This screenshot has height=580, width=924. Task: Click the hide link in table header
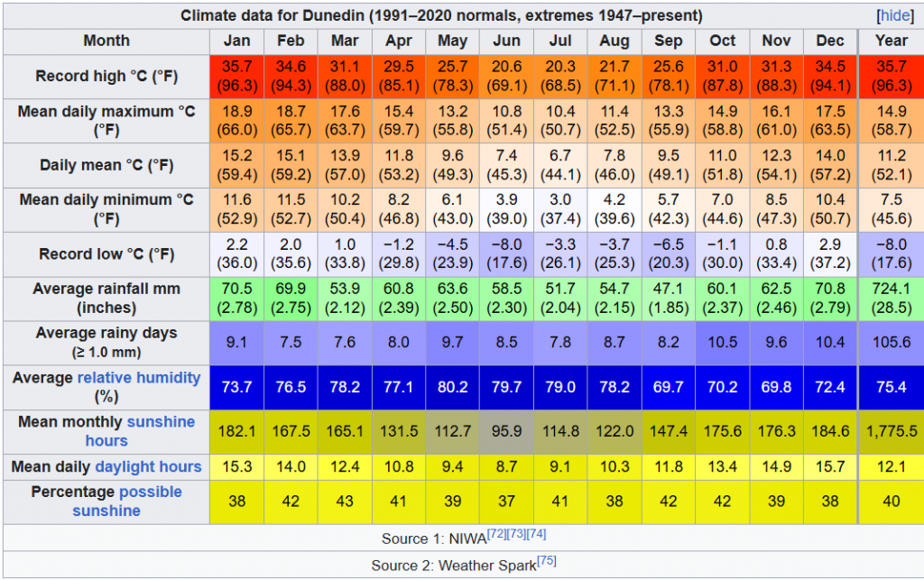click(x=895, y=15)
